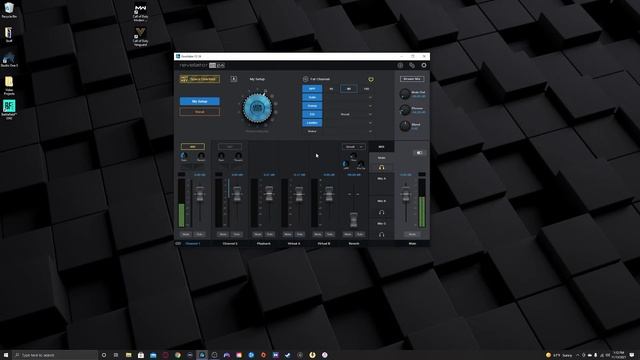Click the Cortana circle on taskbar

pyautogui.click(x=104, y=355)
